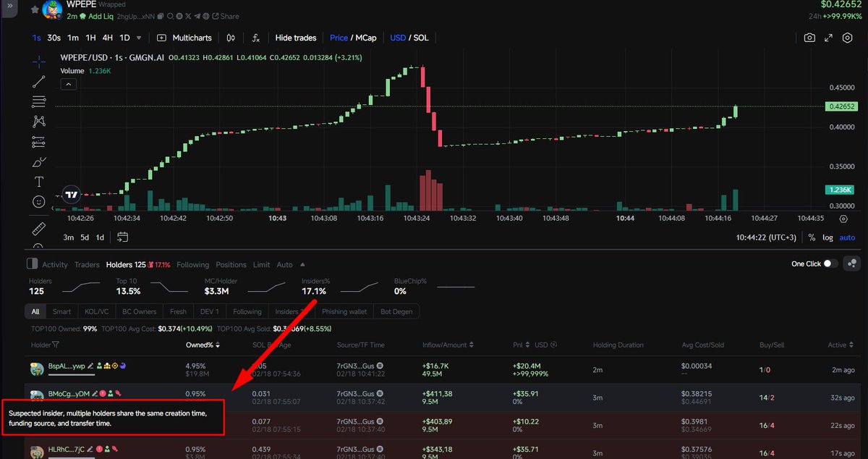Open the go-to-date calendar icon

[122, 237]
